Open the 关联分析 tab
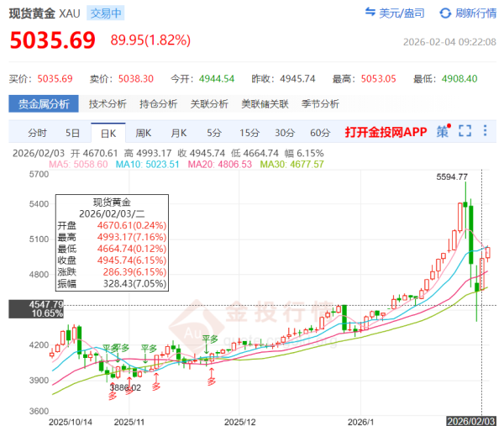 pos(209,104)
